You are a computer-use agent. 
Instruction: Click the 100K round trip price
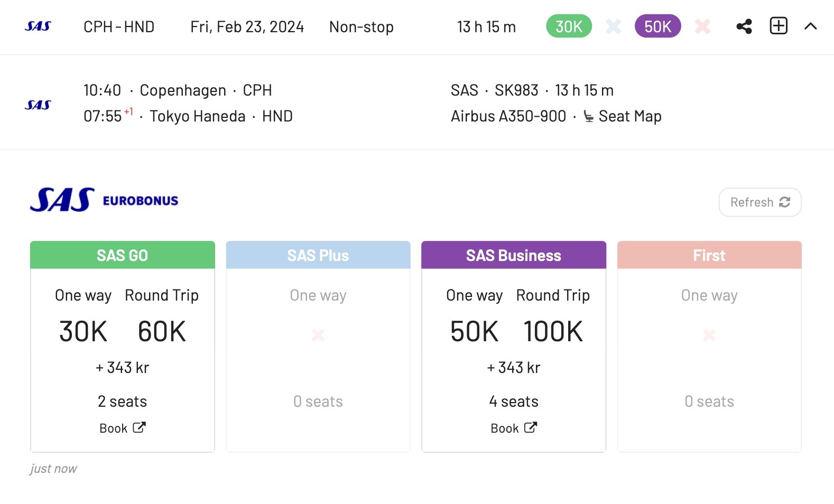pyautogui.click(x=553, y=332)
